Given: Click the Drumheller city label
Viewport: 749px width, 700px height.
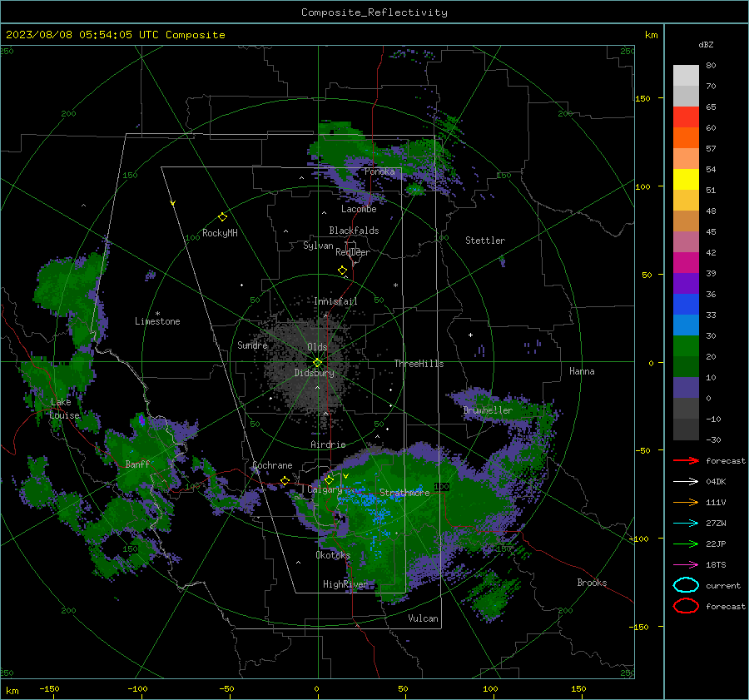Looking at the screenshot, I should (488, 410).
